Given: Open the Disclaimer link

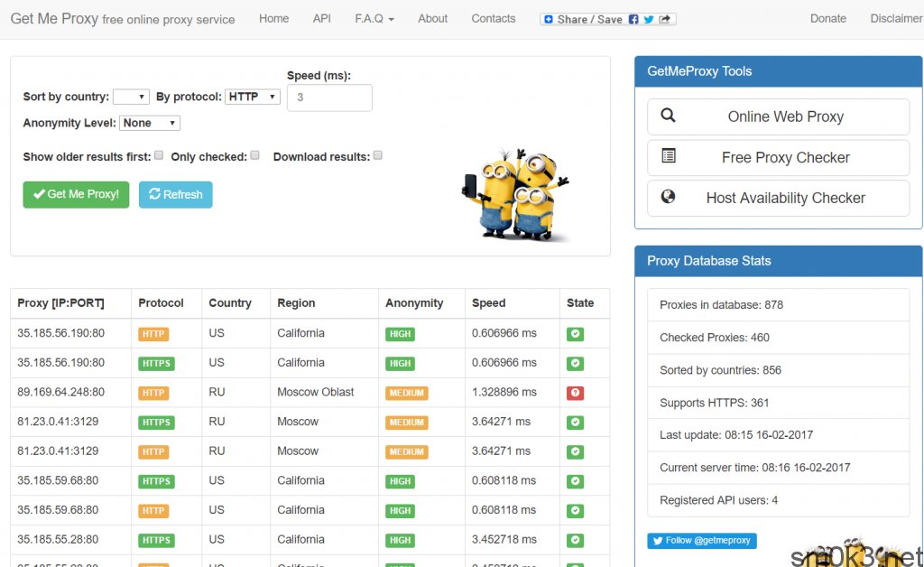Looking at the screenshot, I should pos(896,19).
